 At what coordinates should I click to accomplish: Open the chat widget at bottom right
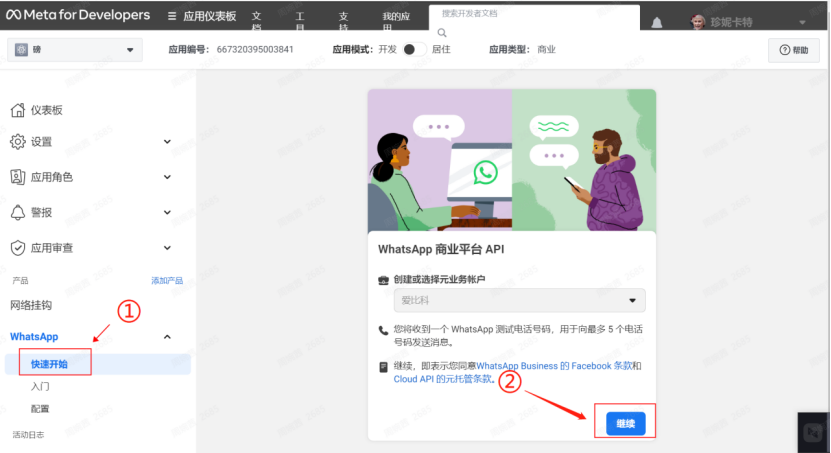coord(813,432)
